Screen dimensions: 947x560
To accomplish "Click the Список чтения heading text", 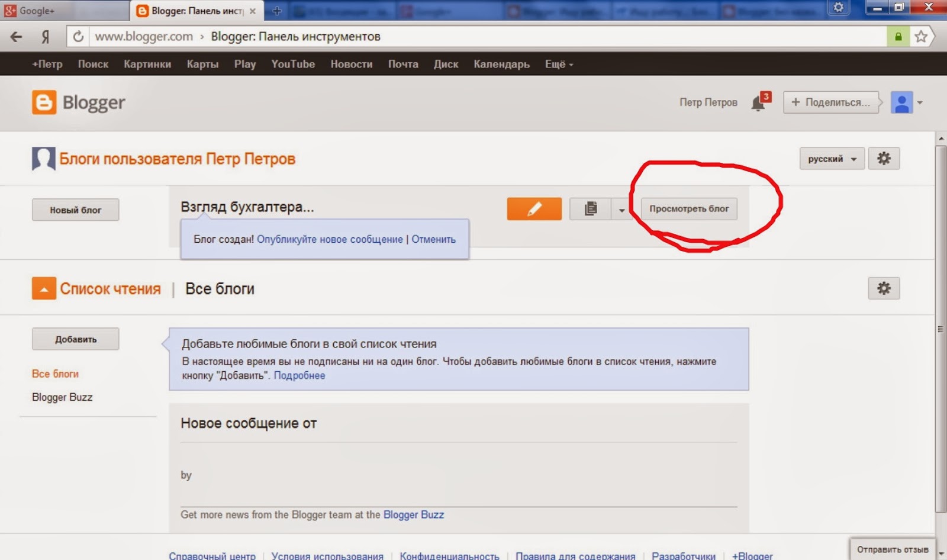I will coord(110,289).
